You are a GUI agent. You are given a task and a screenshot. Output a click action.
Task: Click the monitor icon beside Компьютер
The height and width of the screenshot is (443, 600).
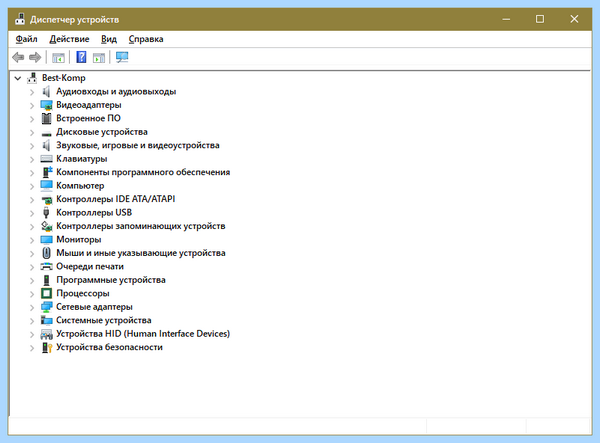(46, 186)
